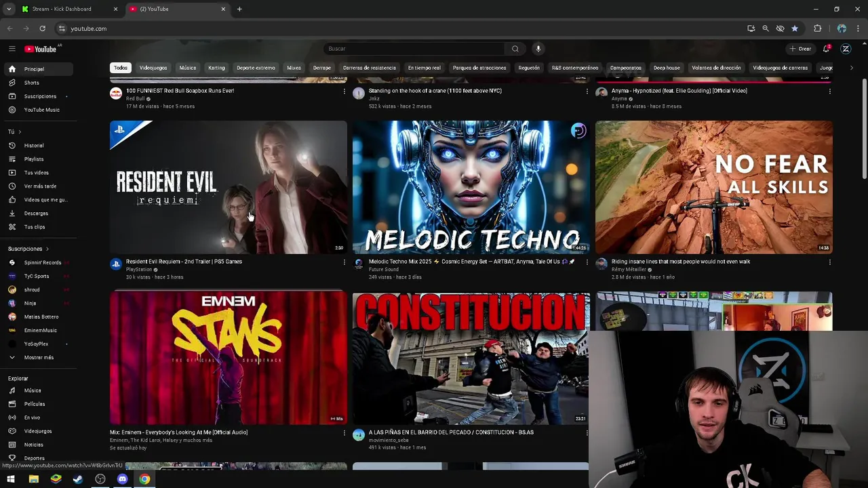Select the Karting filter chip
Viewport: 868px width, 488px height.
coord(216,68)
